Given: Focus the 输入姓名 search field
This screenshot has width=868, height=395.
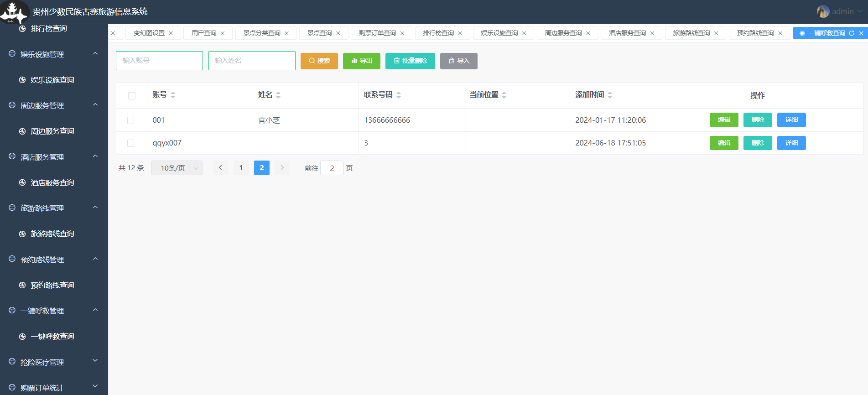Looking at the screenshot, I should pyautogui.click(x=252, y=61).
